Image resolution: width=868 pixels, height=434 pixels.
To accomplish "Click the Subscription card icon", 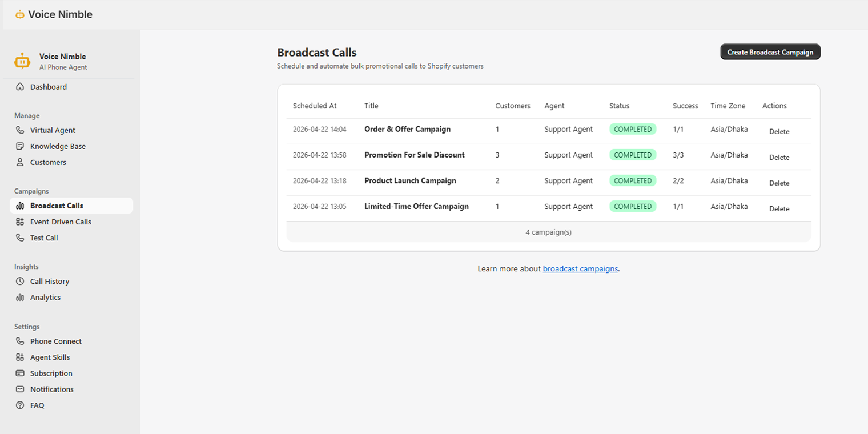I will (20, 373).
